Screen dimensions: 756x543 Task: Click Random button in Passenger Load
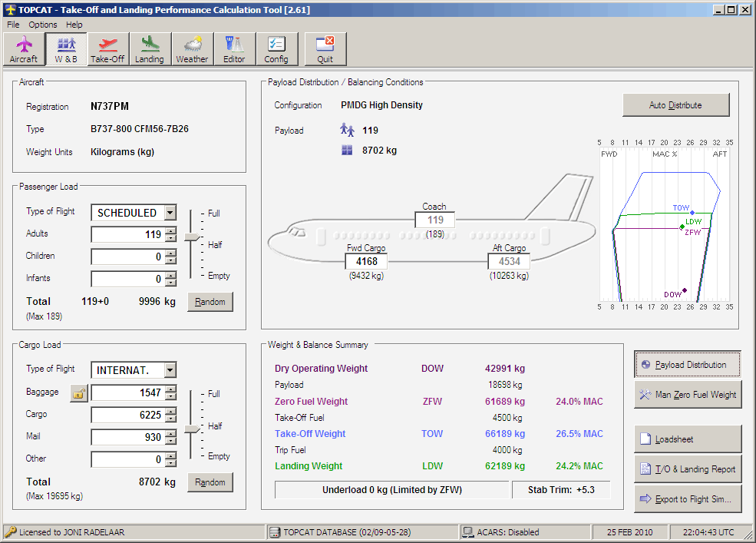click(210, 302)
